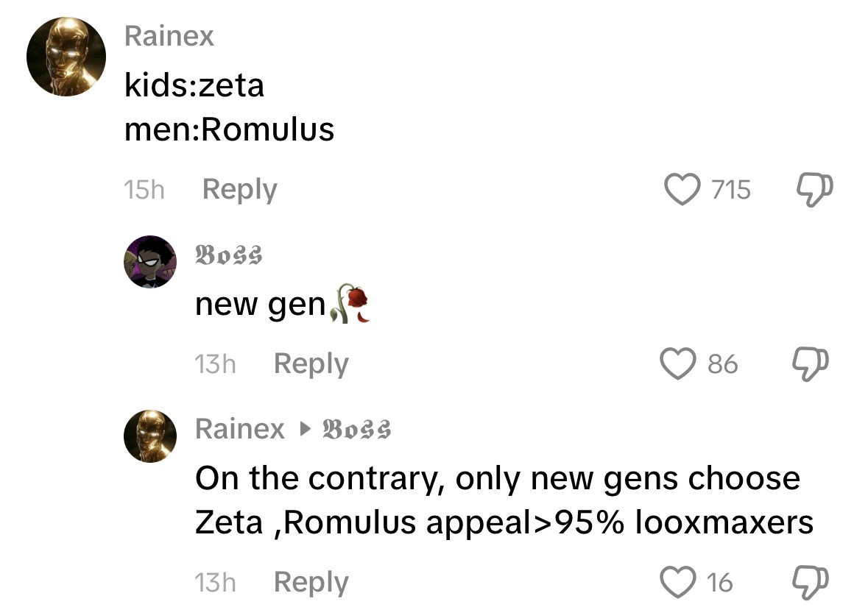Reply to the "On the contrary" comment
Viewport: 868px width, 607px height.
click(x=311, y=583)
